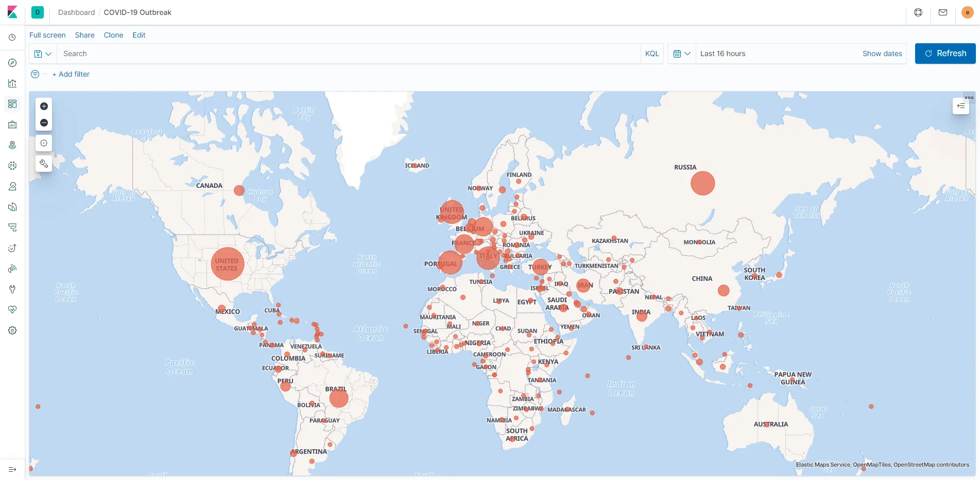Image resolution: width=980 pixels, height=480 pixels.
Task: Click the map zoom out button
Action: tap(44, 123)
